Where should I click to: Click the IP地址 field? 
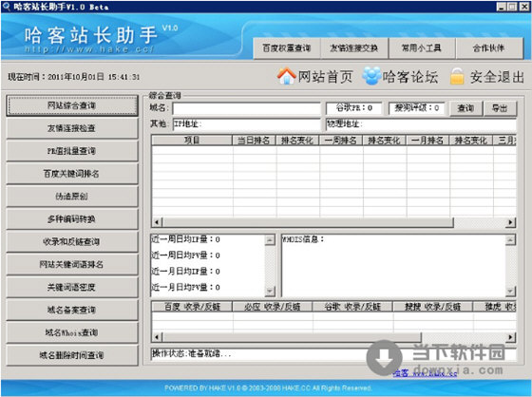click(x=247, y=124)
